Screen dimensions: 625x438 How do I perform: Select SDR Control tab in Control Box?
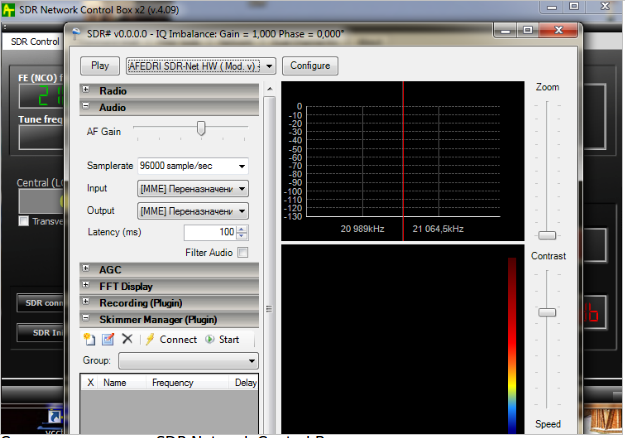click(x=35, y=41)
